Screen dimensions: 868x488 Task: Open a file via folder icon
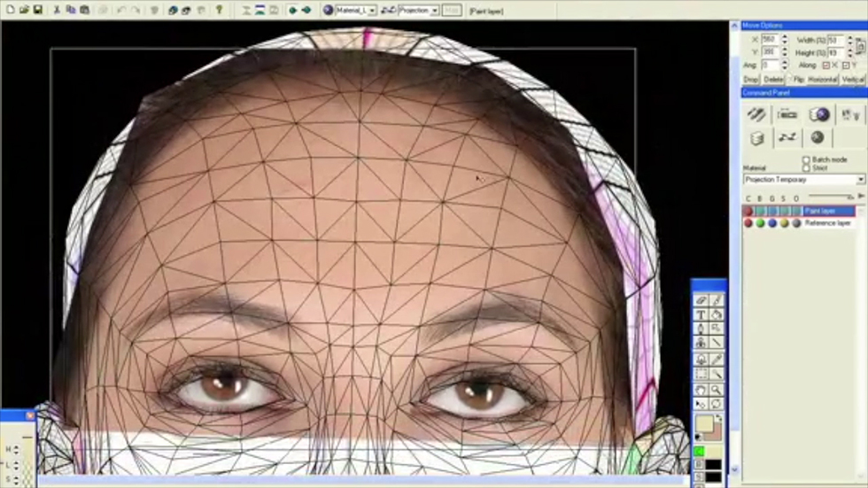[25, 10]
